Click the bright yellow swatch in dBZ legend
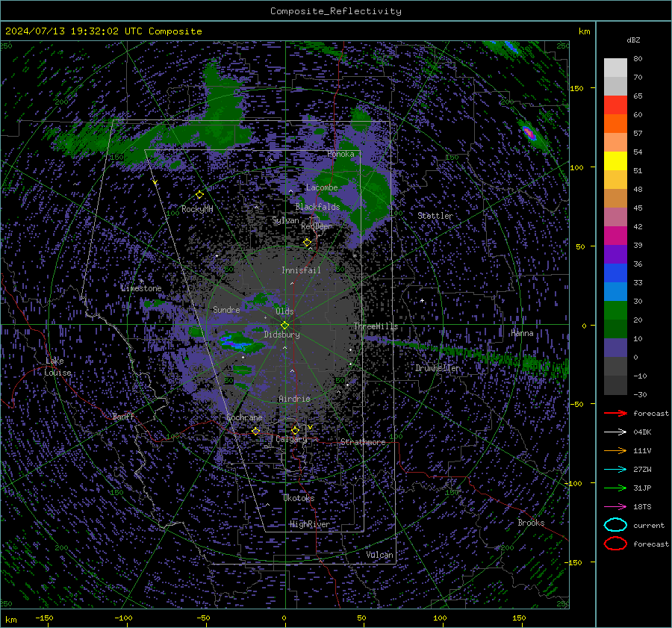The width and height of the screenshot is (672, 628). point(615,161)
